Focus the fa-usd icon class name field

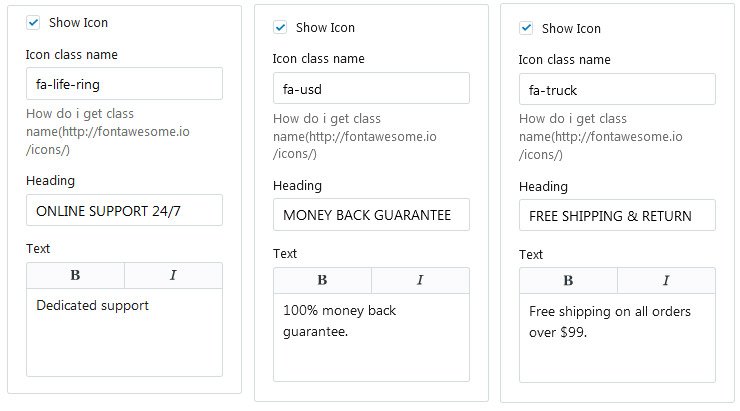[x=371, y=89]
